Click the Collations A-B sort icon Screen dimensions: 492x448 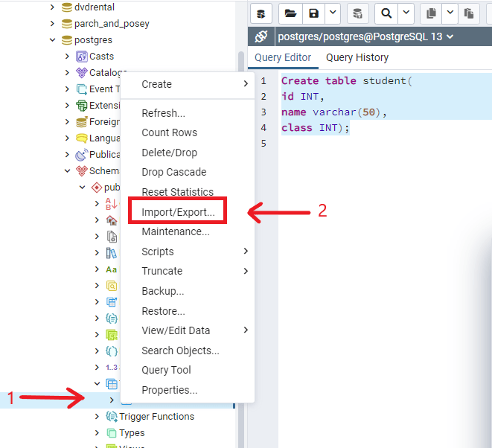pos(112,204)
